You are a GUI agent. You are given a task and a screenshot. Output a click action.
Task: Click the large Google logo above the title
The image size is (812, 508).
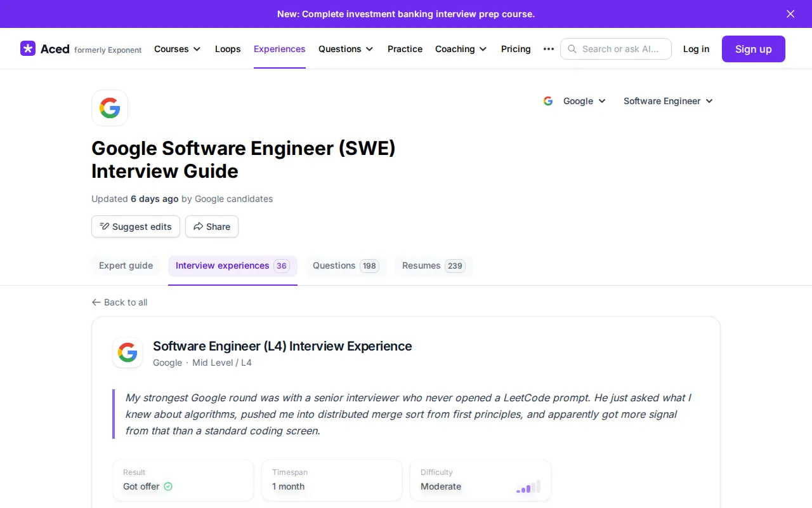tap(110, 108)
